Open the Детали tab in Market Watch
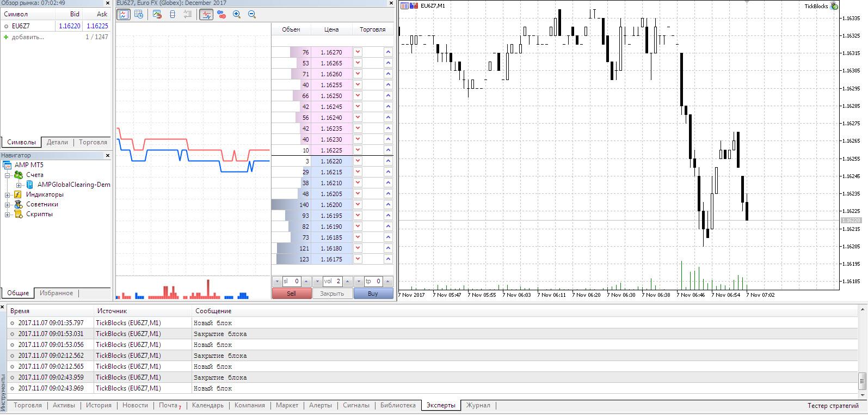This screenshot has width=868, height=415. click(x=57, y=142)
